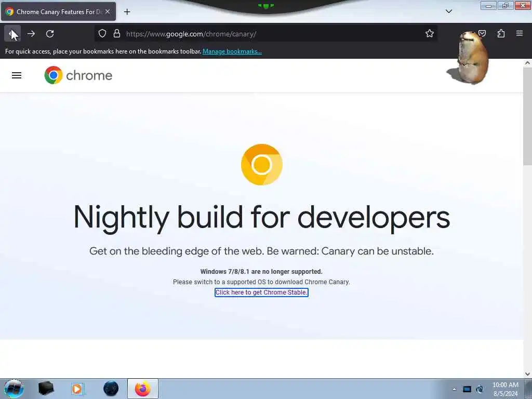
Task: View site security via the padlock icon
Action: tap(117, 34)
